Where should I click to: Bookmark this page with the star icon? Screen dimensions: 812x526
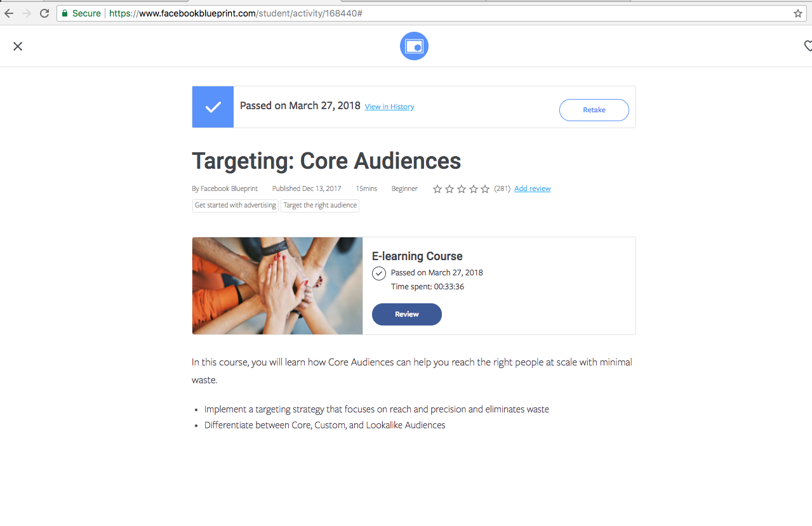coord(797,13)
